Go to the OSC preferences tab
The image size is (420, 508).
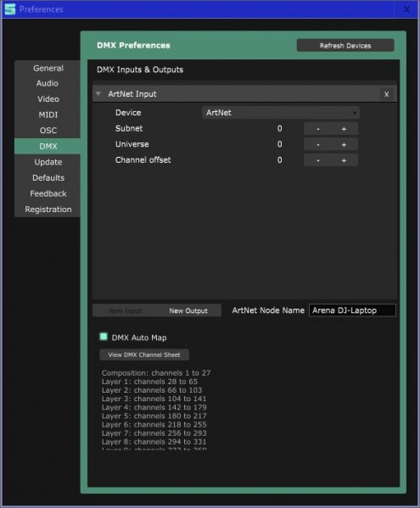tap(48, 131)
